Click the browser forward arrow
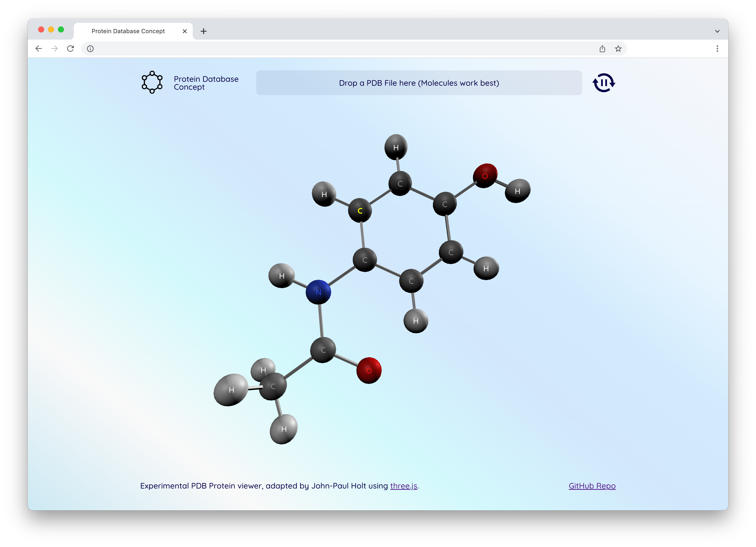This screenshot has height=547, width=756. click(55, 49)
